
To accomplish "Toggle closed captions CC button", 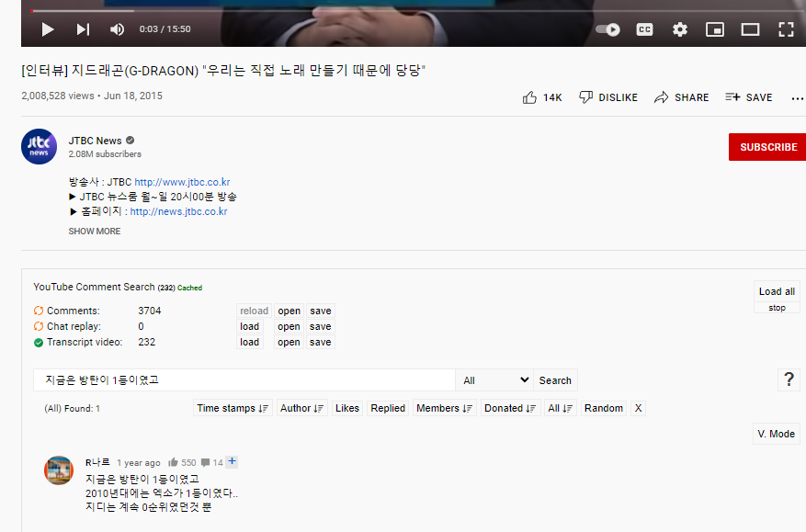I will coord(644,29).
